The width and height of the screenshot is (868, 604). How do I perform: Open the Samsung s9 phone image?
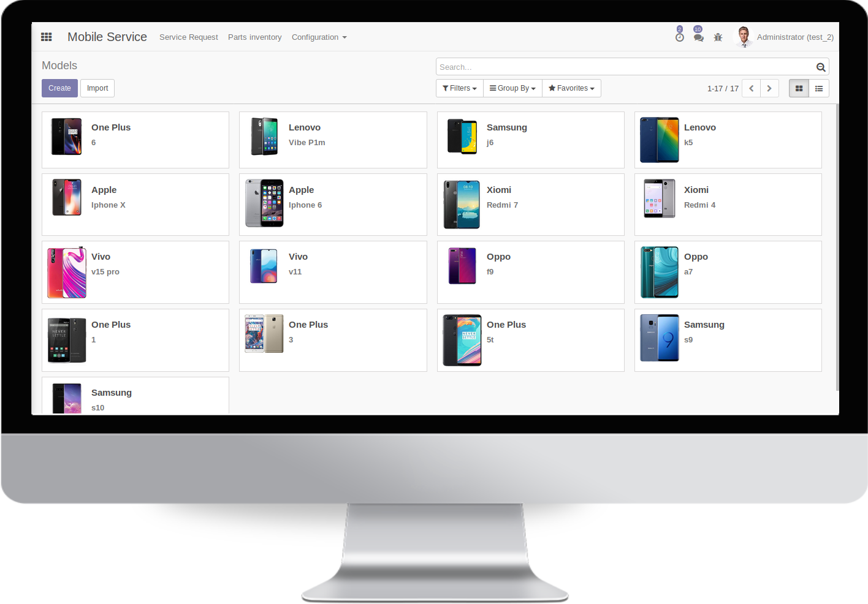pos(660,338)
